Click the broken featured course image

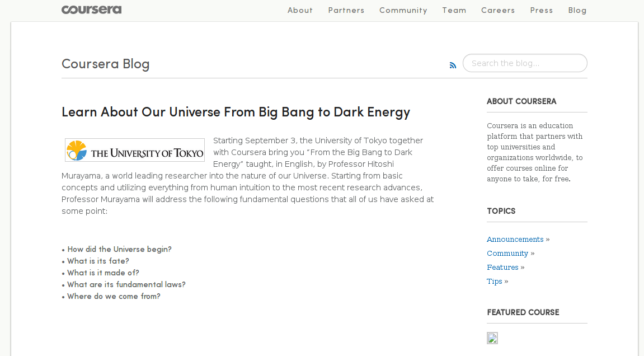point(492,338)
